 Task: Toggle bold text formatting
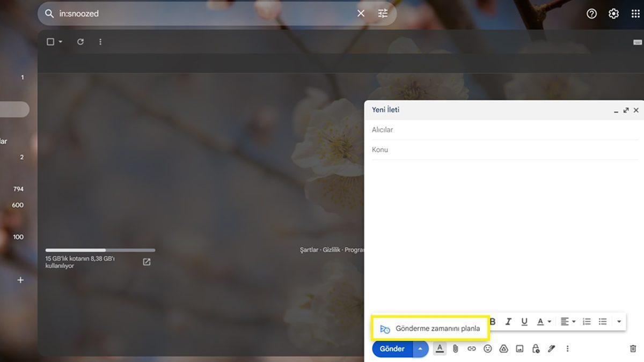(493, 321)
